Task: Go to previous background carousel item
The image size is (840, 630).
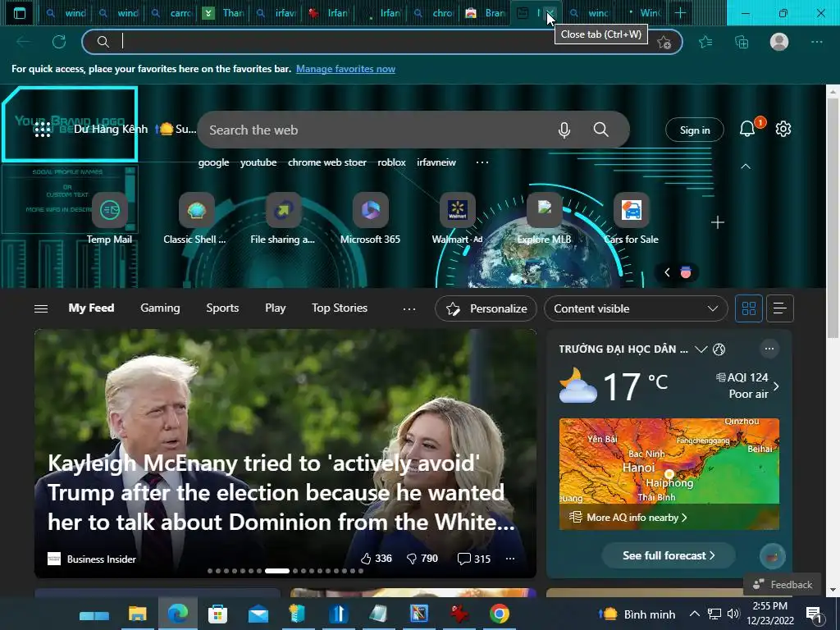Action: point(667,272)
